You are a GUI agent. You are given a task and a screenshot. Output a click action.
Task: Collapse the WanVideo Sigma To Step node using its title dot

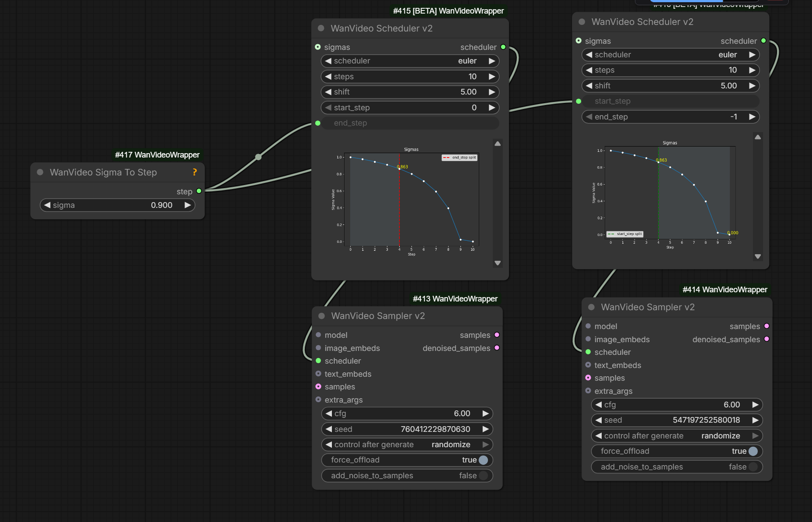click(40, 172)
